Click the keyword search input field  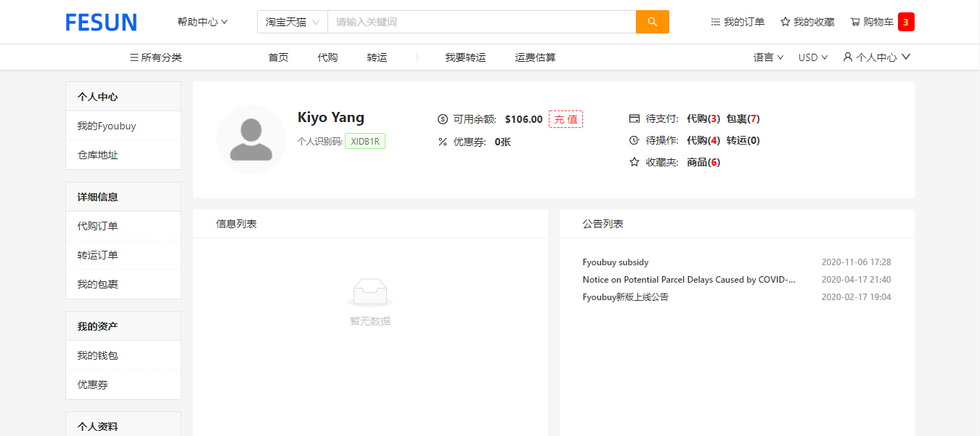tap(481, 22)
